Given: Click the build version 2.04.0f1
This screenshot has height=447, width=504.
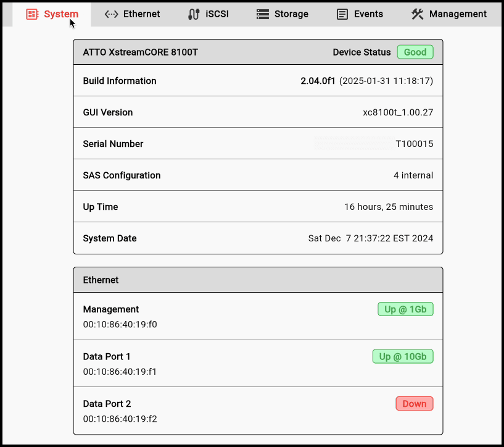Looking at the screenshot, I should click(318, 81).
